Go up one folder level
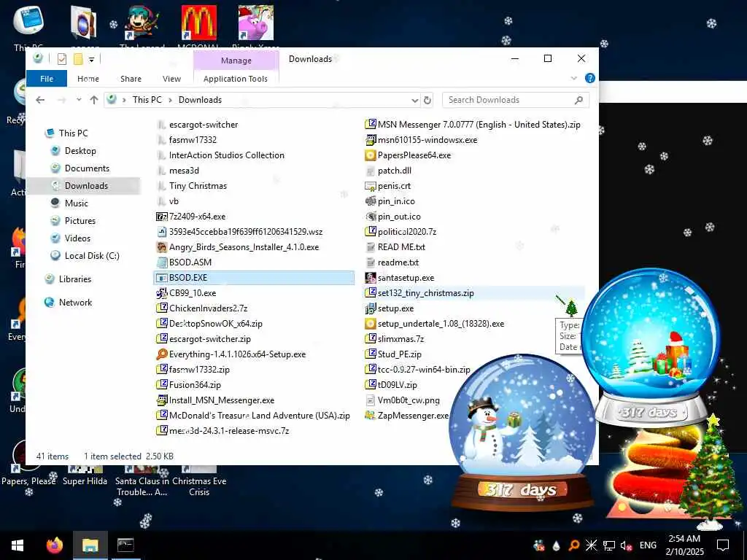 94,99
